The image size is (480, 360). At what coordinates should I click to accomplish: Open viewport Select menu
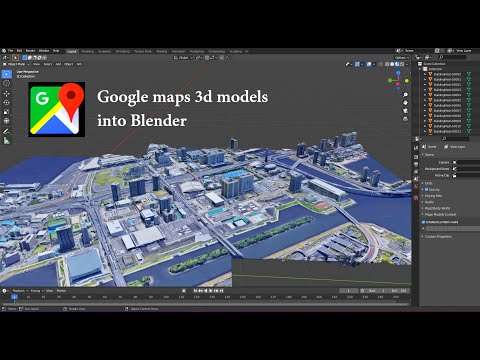click(x=48, y=64)
